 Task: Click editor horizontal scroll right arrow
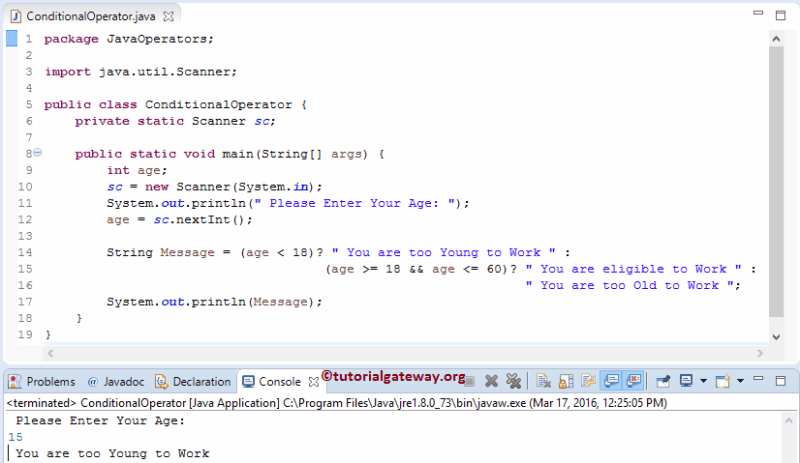[760, 353]
